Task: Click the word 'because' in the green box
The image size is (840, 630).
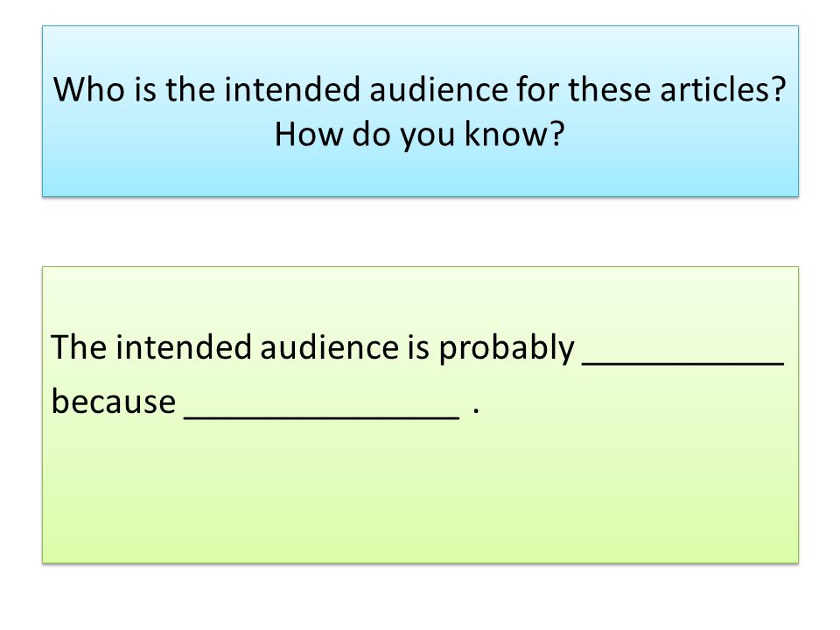Action: (114, 402)
